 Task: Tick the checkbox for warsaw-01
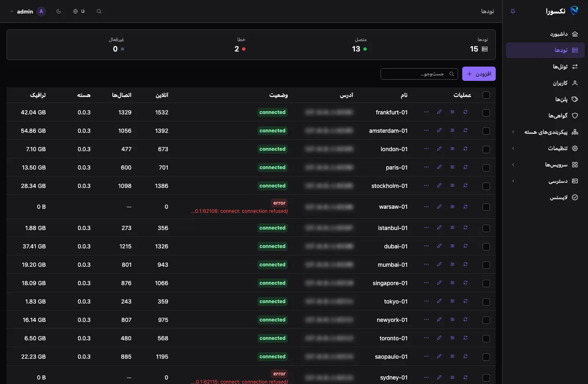click(x=486, y=207)
